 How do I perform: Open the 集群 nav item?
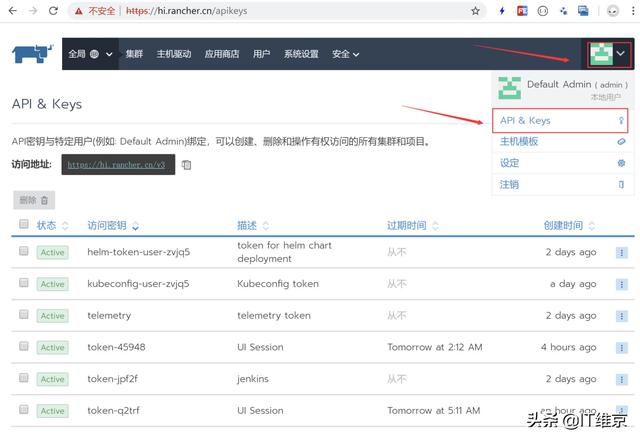tap(134, 54)
